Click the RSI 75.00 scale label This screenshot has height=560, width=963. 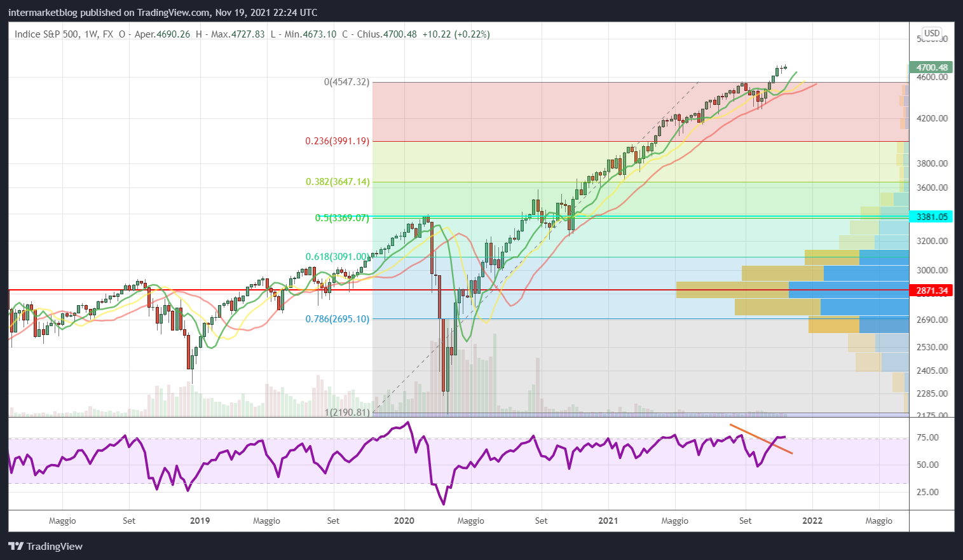click(928, 437)
